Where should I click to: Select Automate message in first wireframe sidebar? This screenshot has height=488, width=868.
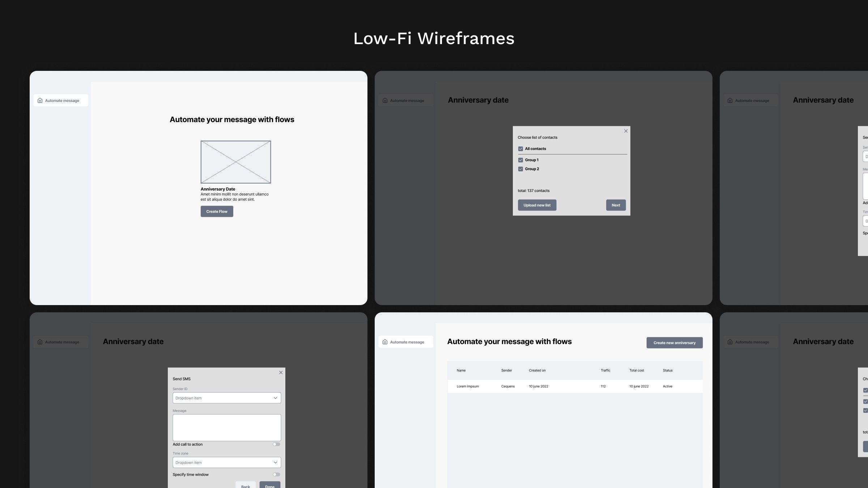coord(61,100)
